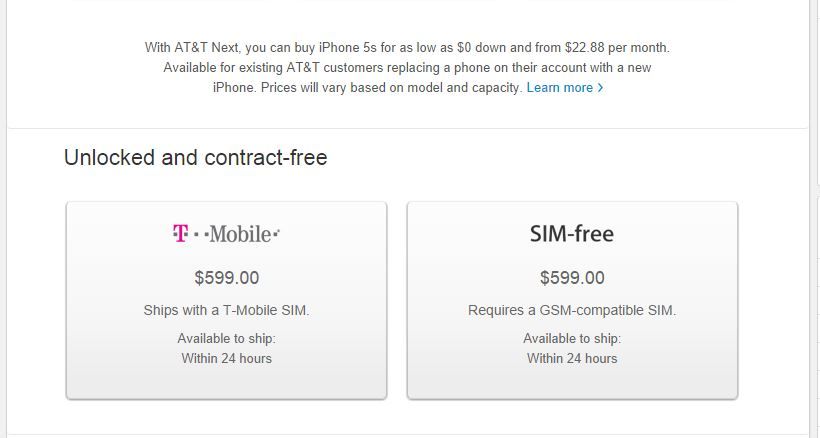
Task: Click SIM-free 'Within 24 hours' shipping text
Action: click(x=572, y=359)
